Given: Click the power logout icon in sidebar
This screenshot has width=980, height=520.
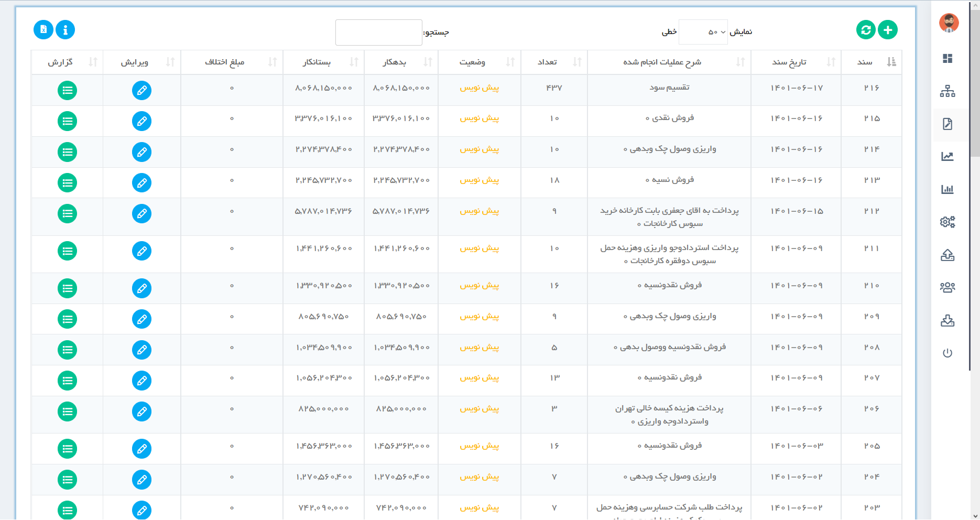Looking at the screenshot, I should point(948,353).
